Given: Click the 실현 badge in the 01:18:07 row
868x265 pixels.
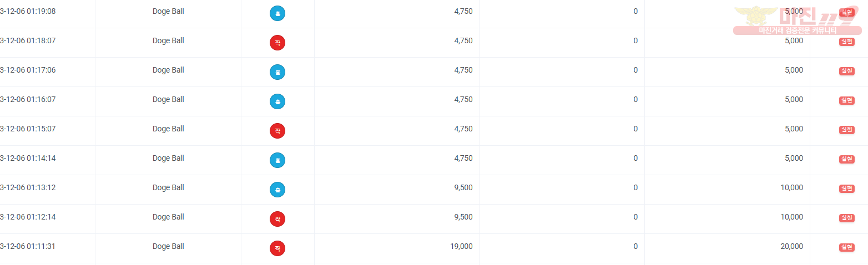Looking at the screenshot, I should (846, 42).
